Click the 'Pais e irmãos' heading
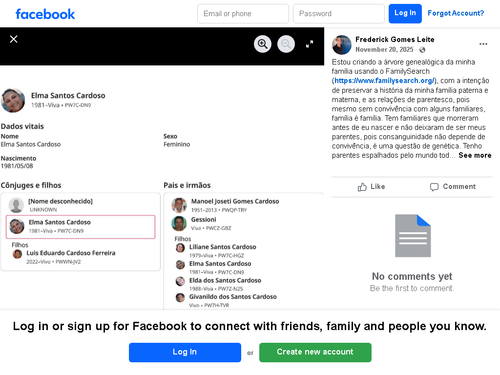 point(187,185)
